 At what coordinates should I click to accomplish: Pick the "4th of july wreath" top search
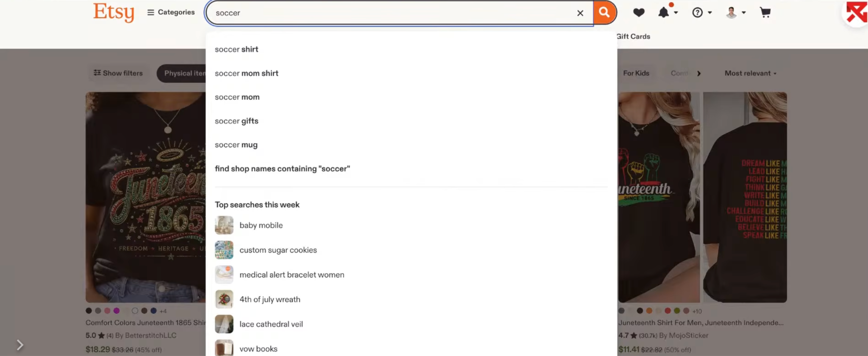(270, 300)
